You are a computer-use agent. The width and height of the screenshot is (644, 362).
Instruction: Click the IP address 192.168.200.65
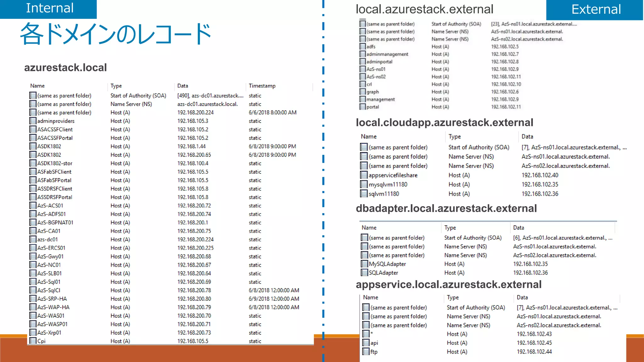click(194, 155)
